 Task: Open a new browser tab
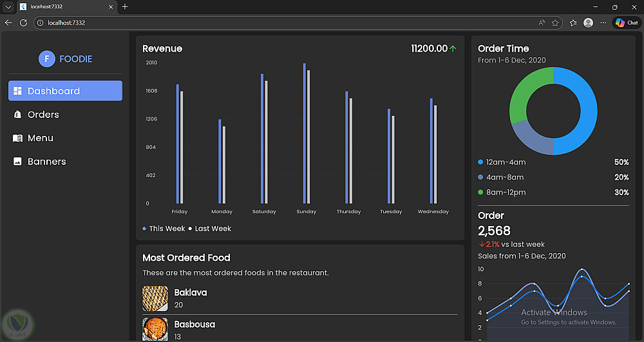pyautogui.click(x=125, y=6)
